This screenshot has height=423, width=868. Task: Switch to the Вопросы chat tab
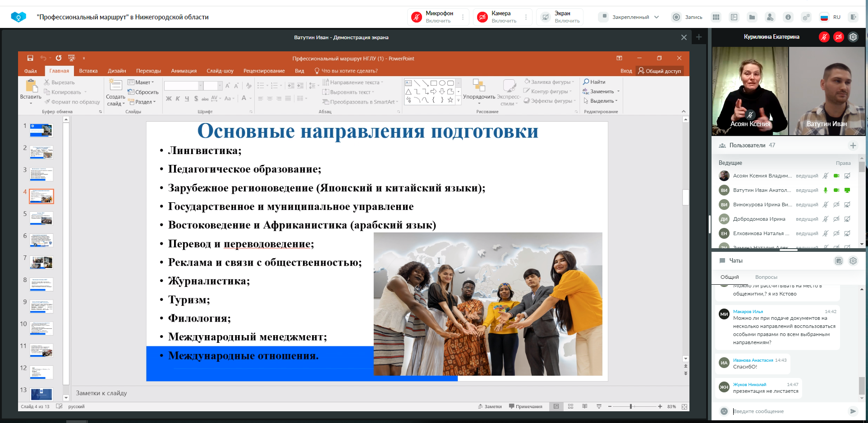tap(766, 277)
